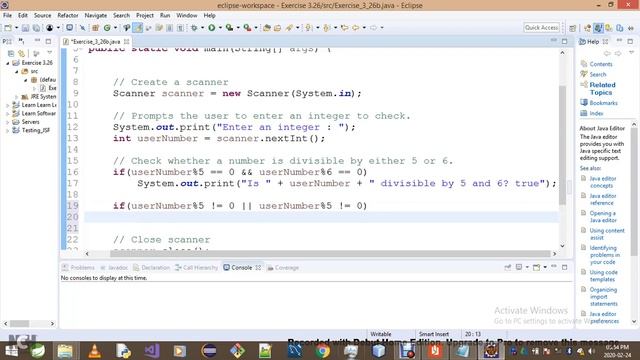Viewport: 640px width, 360px height.
Task: Open Chrome from the Windows taskbar
Action: click(322, 351)
